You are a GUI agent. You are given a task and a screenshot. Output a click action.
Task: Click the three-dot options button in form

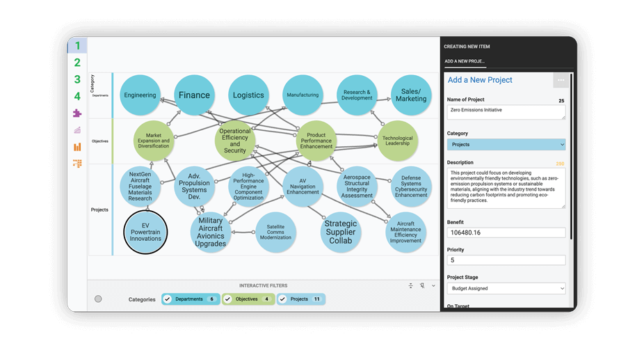561,80
